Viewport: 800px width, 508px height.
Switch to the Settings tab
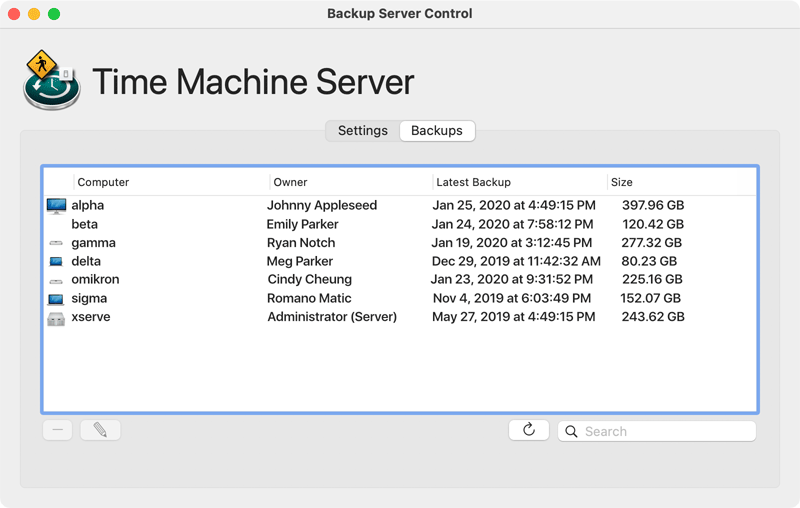363,131
